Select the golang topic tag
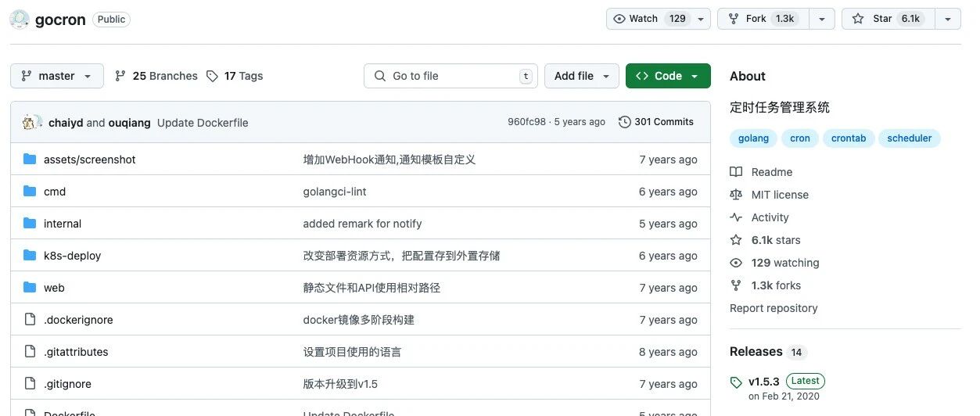980x416 pixels. click(x=753, y=138)
